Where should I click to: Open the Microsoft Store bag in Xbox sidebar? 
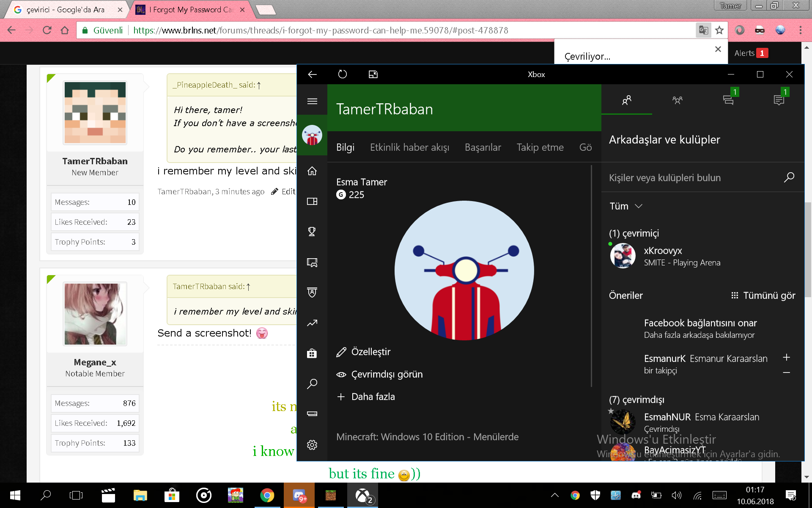pyautogui.click(x=312, y=353)
